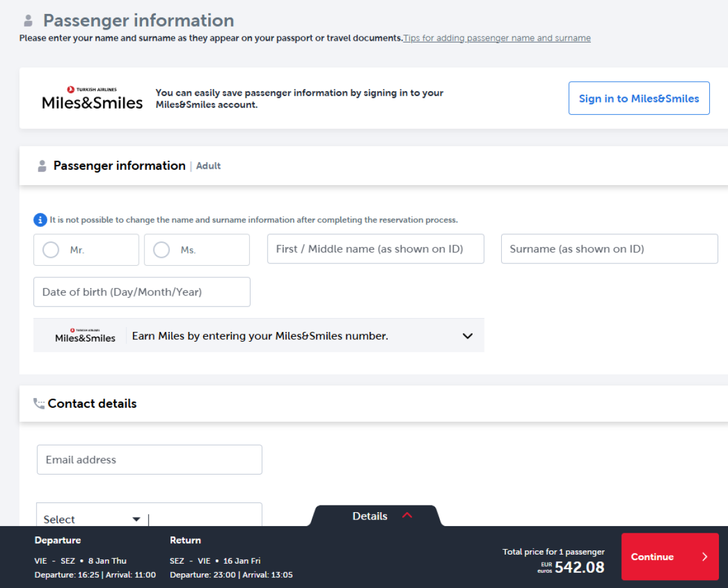Image resolution: width=728 pixels, height=588 pixels.
Task: Focus the Surname input field
Action: coord(609,249)
